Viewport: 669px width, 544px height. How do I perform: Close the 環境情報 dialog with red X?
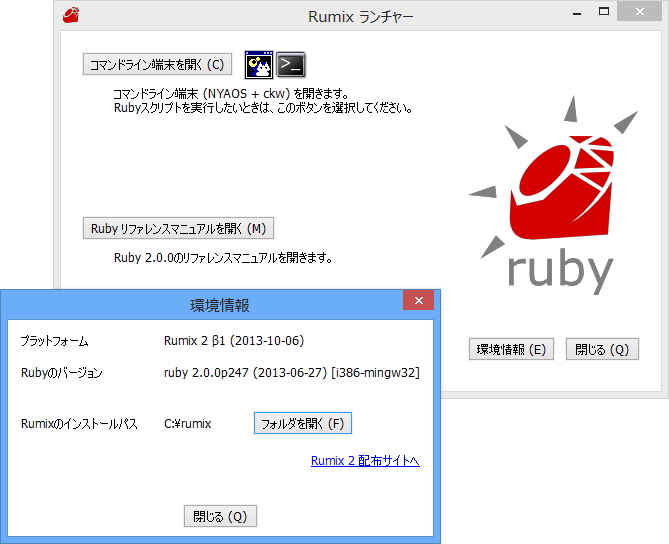pyautogui.click(x=419, y=300)
